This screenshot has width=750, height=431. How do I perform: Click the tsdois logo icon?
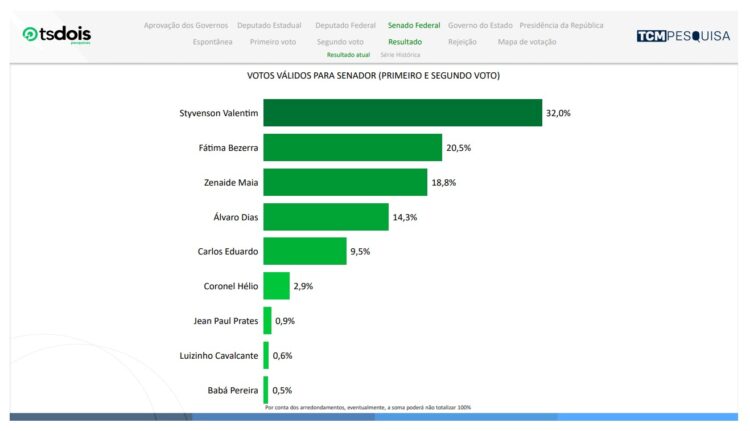point(30,35)
